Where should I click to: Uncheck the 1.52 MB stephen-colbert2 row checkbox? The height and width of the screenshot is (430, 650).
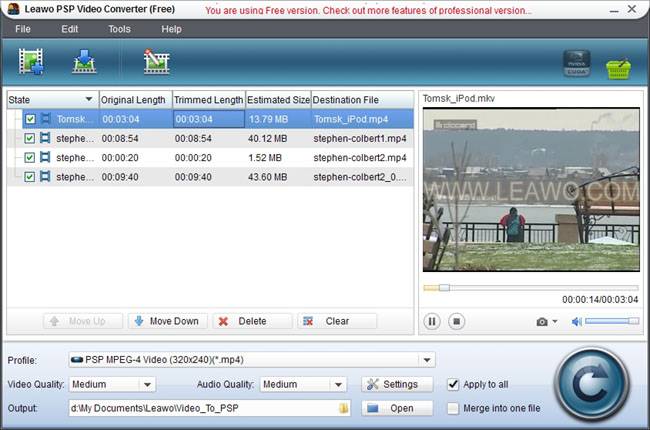(x=29, y=158)
